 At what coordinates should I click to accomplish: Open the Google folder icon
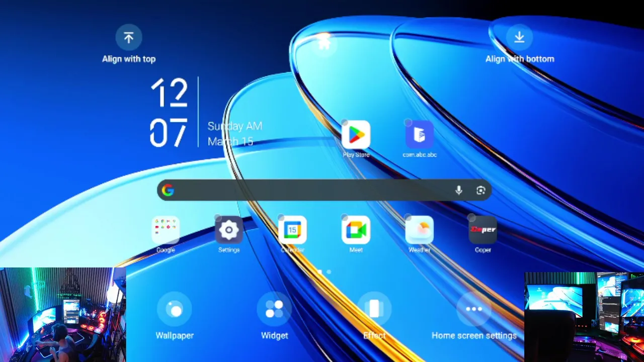click(166, 230)
